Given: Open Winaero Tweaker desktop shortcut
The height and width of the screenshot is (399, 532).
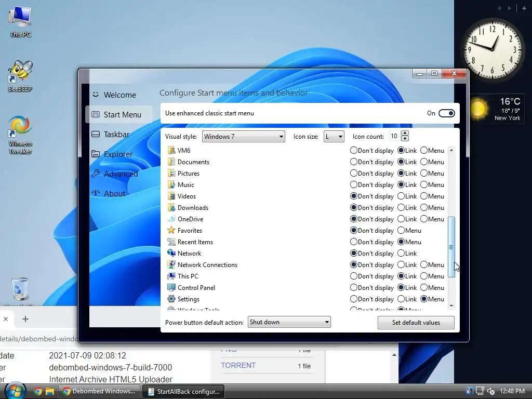Looking at the screenshot, I should [20, 135].
